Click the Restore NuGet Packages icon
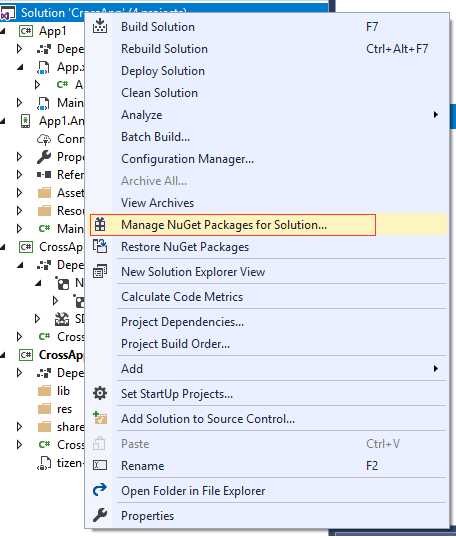456x538 pixels. (100, 246)
